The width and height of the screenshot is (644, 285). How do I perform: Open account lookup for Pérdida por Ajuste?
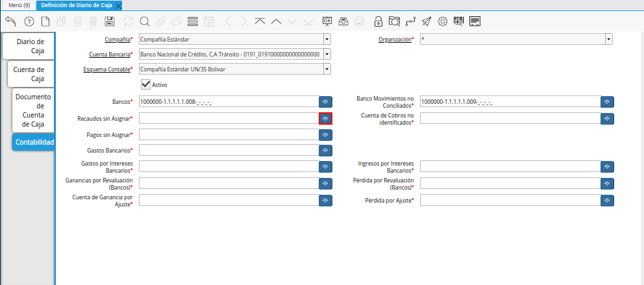tap(608, 201)
